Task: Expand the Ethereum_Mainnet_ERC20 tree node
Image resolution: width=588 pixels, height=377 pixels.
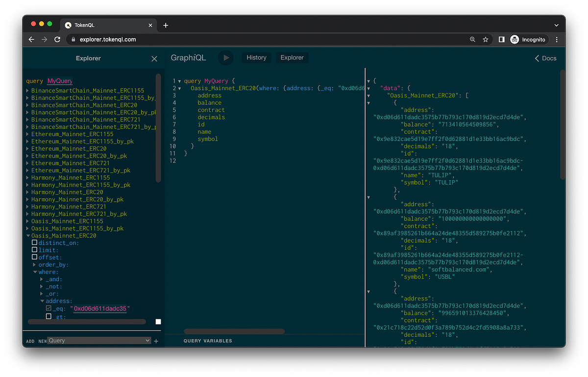Action: (28, 149)
